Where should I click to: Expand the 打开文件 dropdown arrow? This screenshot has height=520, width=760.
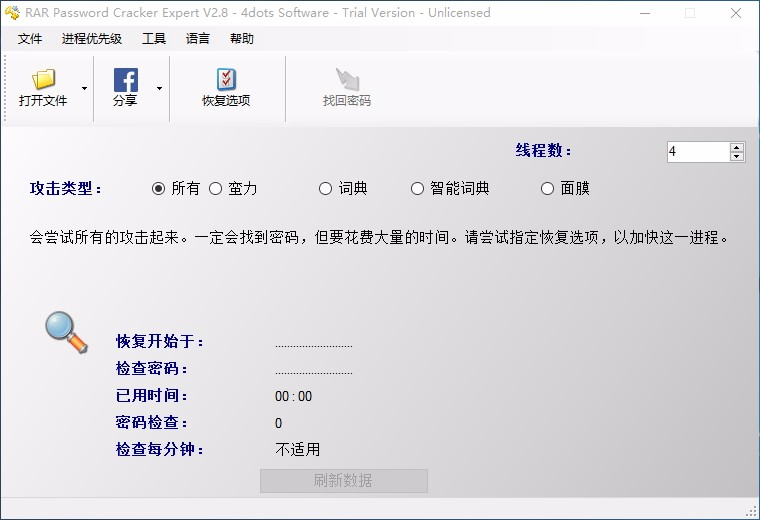click(x=84, y=88)
